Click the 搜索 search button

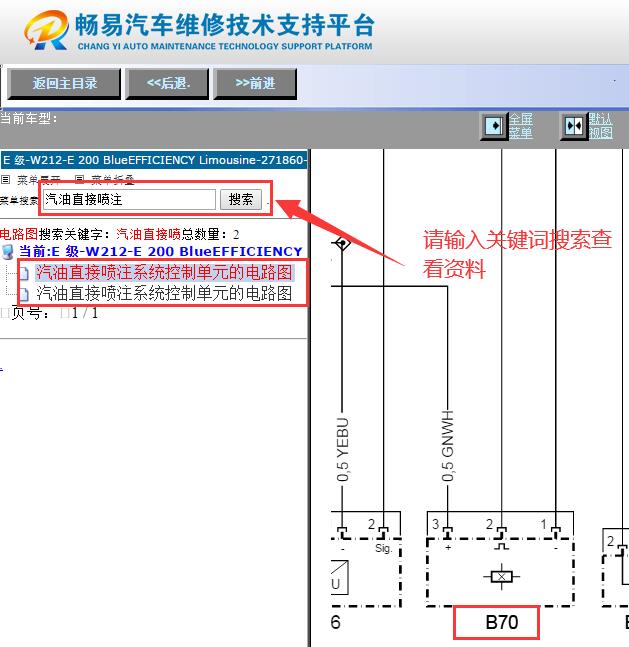tap(241, 199)
